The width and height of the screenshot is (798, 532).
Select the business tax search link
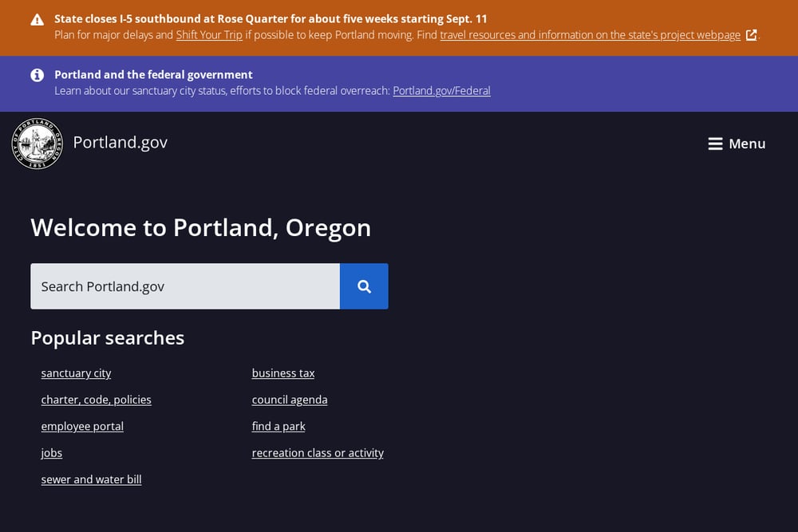[x=283, y=373]
